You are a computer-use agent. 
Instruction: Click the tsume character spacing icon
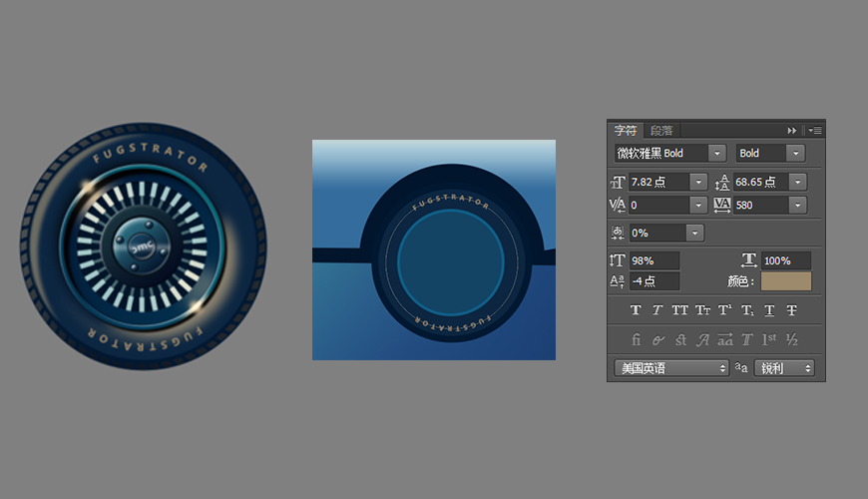coord(618,233)
